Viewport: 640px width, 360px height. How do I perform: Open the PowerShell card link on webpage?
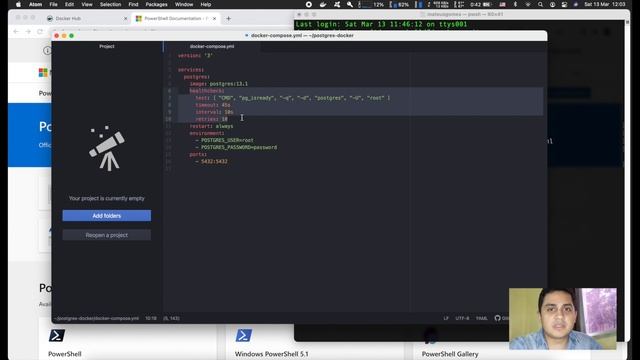[x=64, y=354]
